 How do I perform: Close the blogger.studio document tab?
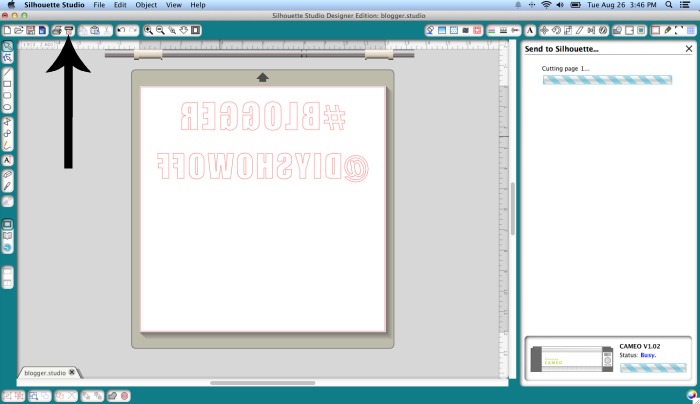[x=73, y=373]
